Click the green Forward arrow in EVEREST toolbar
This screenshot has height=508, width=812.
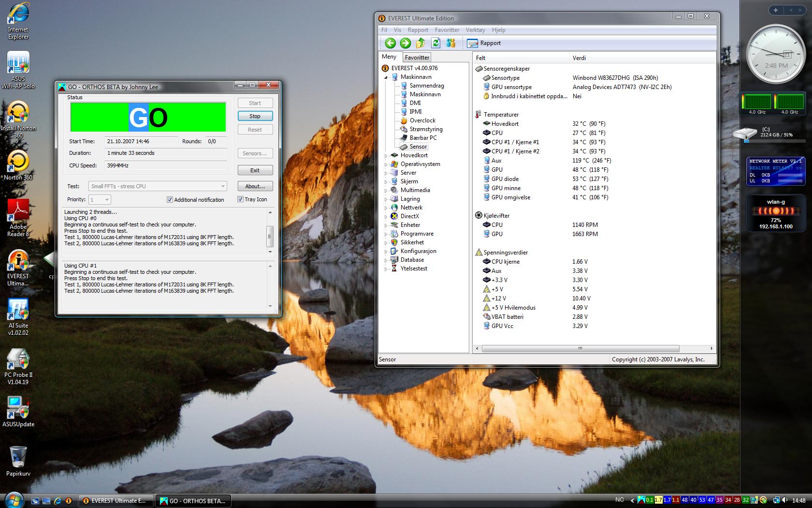pos(406,43)
